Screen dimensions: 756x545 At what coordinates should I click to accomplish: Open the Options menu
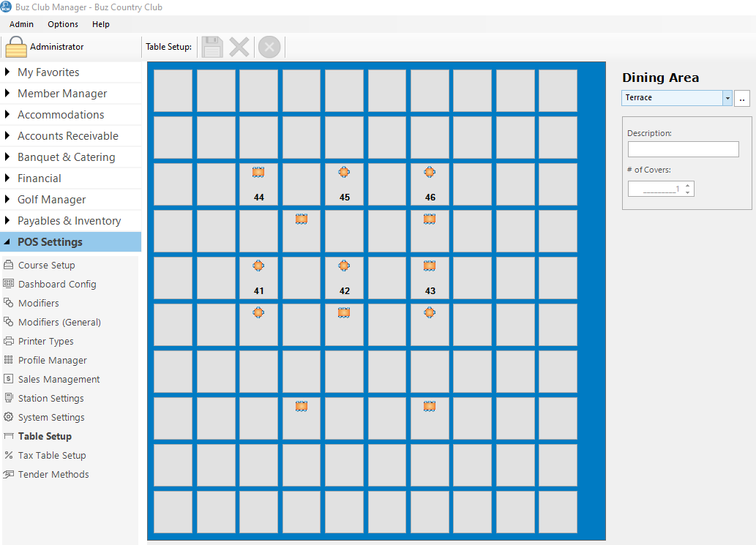point(63,24)
